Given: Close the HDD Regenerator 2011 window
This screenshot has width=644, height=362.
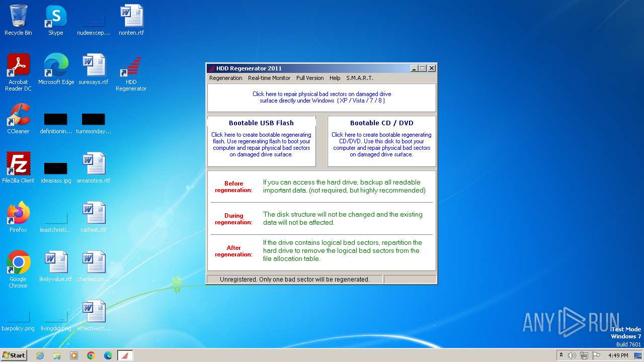Looking at the screenshot, I should (x=432, y=68).
